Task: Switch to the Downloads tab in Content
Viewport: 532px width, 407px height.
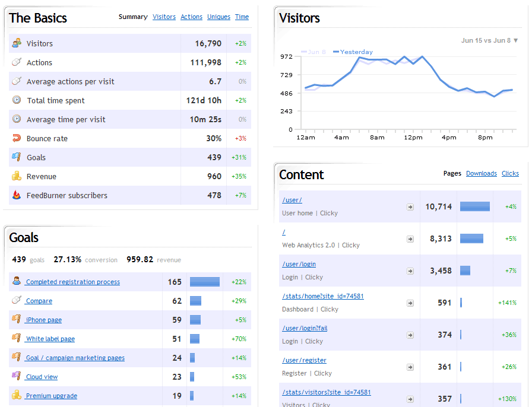Action: 481,173
